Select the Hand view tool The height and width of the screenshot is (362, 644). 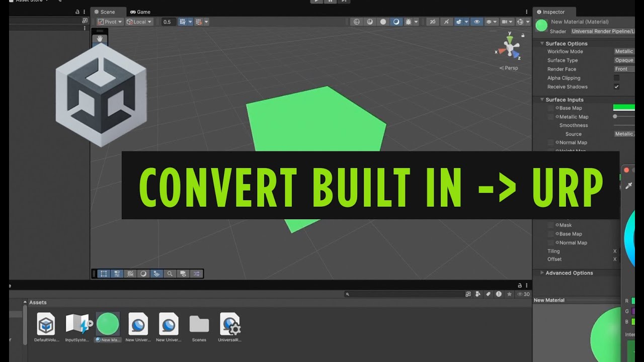tap(100, 38)
